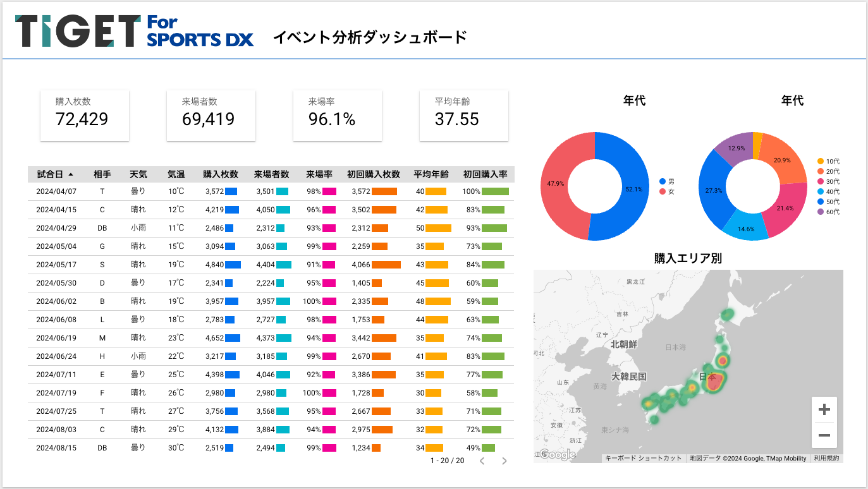
Task: Select the 60代 purple legend swatch
Action: coord(821,212)
